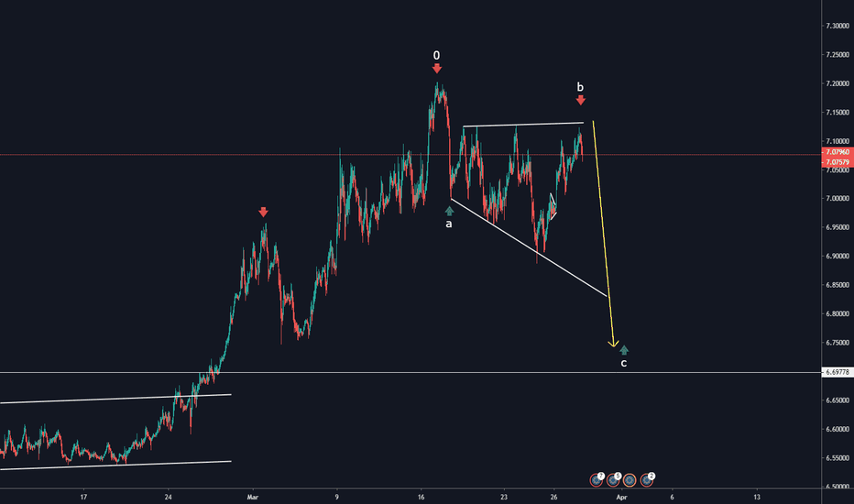Select the upper channel line near 6.65

click(x=115, y=399)
